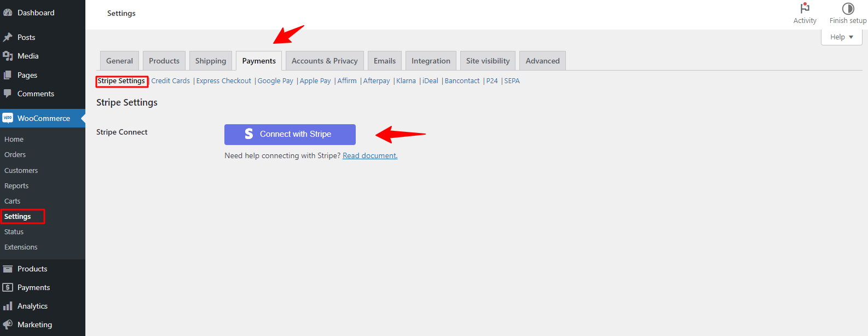Open the Klarna payment section link
The height and width of the screenshot is (336, 868).
click(x=406, y=81)
